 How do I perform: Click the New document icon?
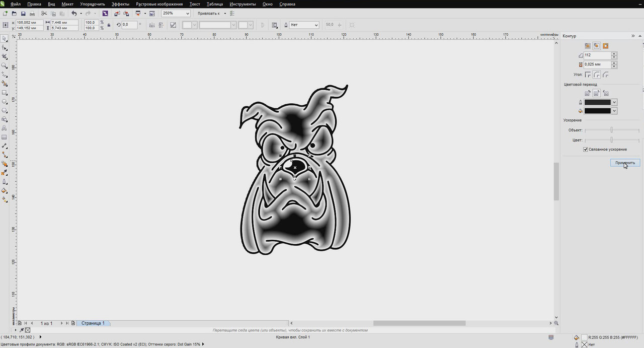5,14
